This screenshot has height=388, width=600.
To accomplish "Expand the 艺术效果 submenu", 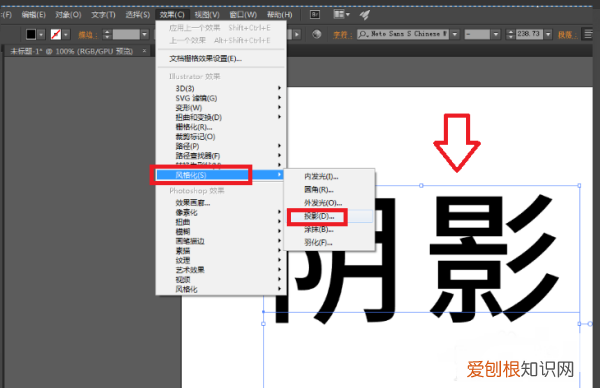I will pos(221,270).
